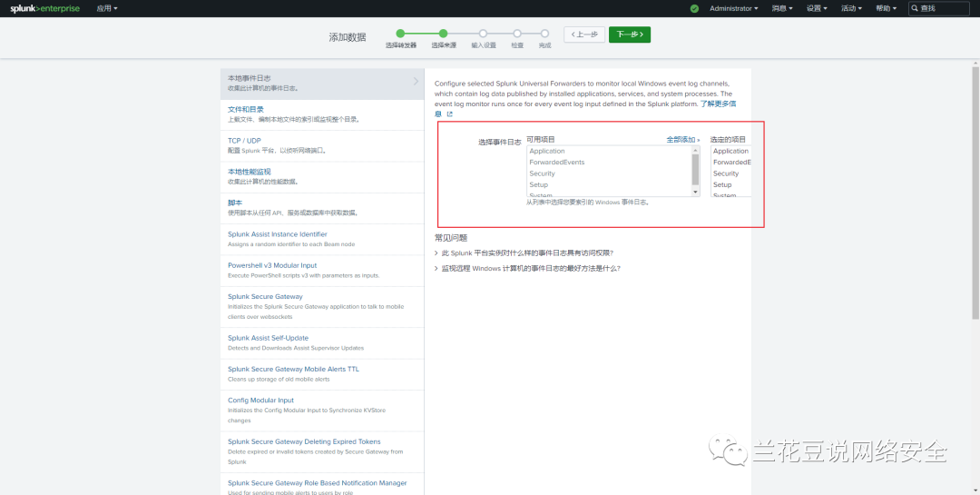Open the 应用 dropdown menu
Screen dimensions: 980x495
click(107, 9)
